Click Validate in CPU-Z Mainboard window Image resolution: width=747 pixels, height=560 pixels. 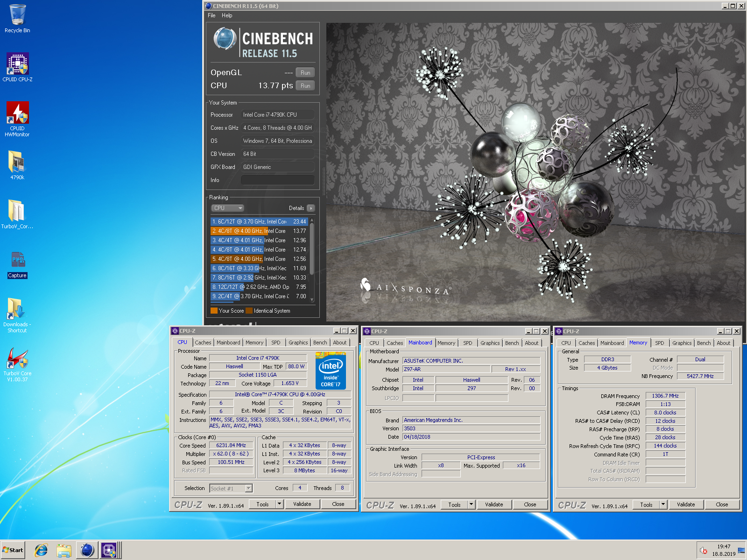point(494,504)
